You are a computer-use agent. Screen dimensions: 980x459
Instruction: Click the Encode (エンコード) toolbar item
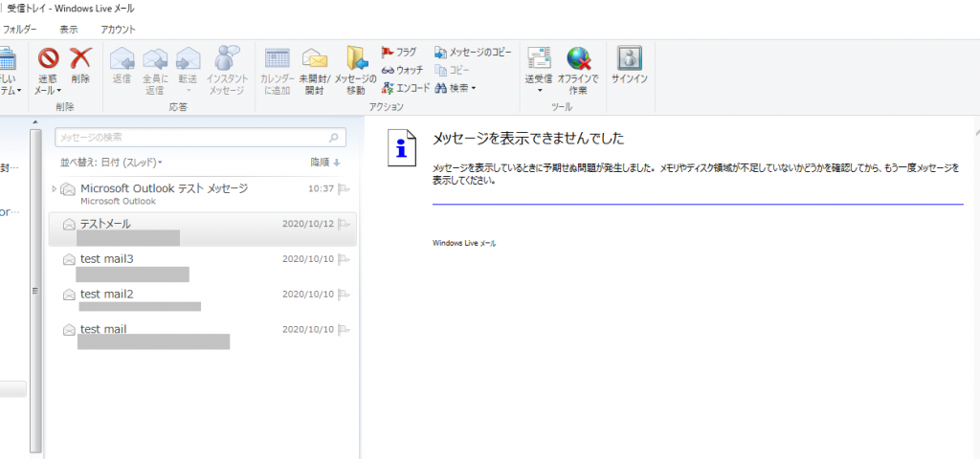tap(406, 88)
